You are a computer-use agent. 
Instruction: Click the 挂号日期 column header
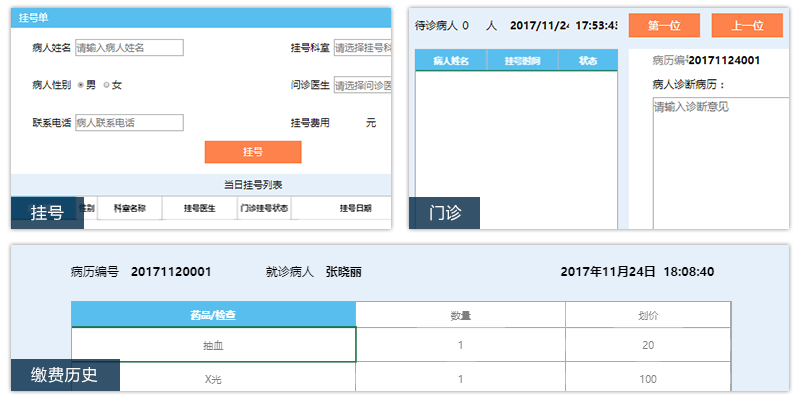coord(355,209)
